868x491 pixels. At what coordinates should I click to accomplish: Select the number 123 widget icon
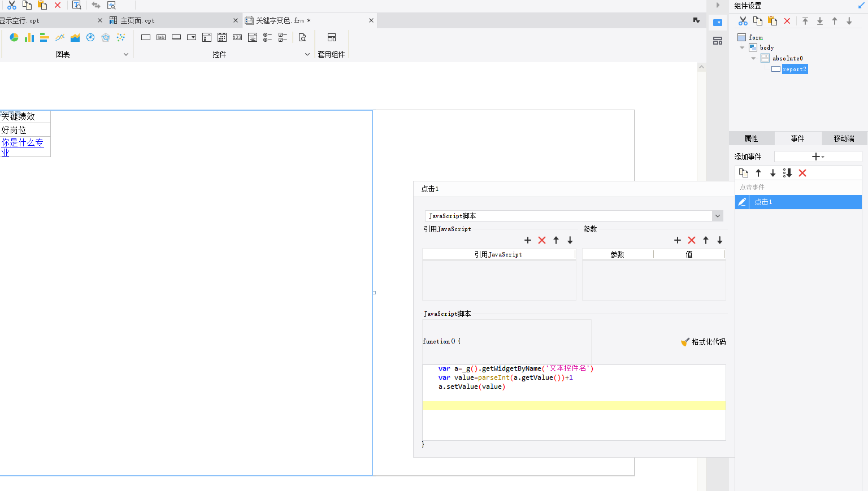tap(237, 37)
